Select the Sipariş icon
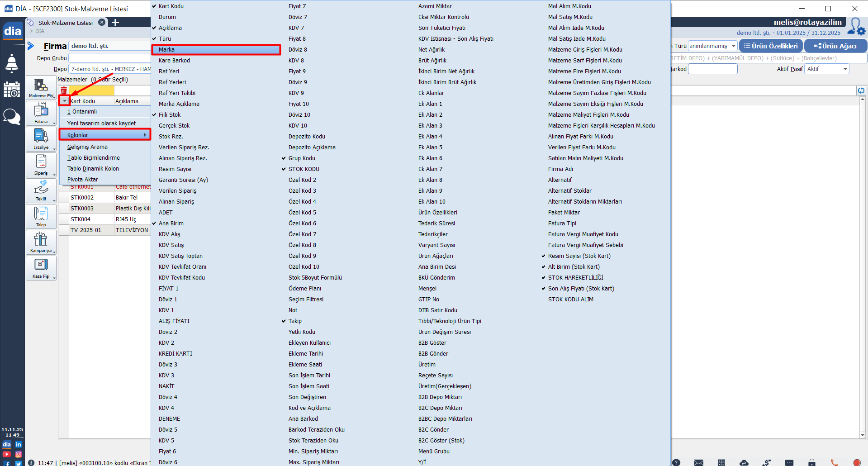 41,165
